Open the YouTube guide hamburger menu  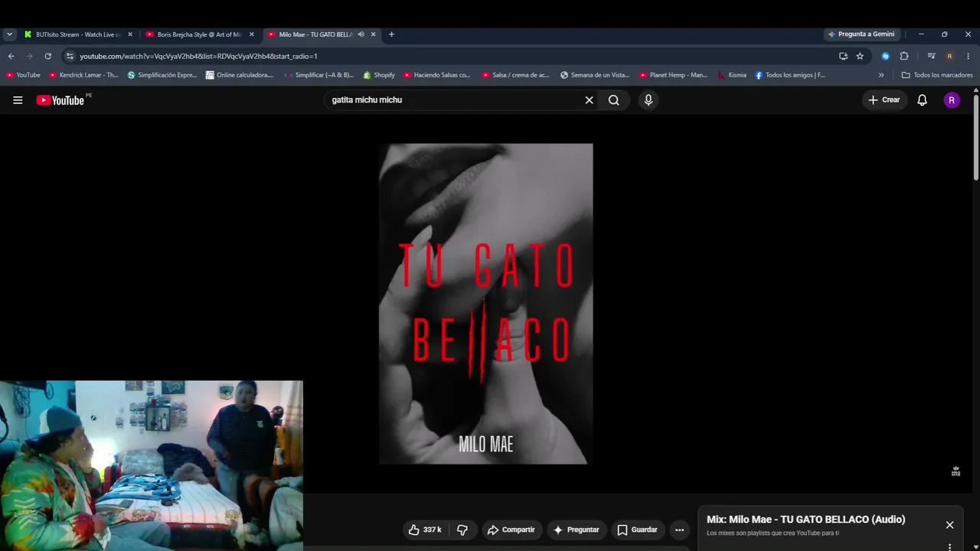point(18,100)
